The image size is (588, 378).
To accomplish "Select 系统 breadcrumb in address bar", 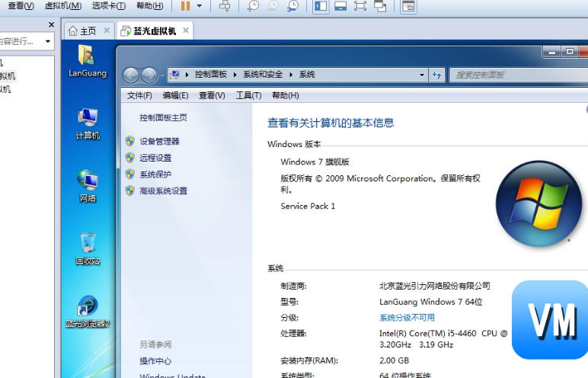I will tap(307, 75).
